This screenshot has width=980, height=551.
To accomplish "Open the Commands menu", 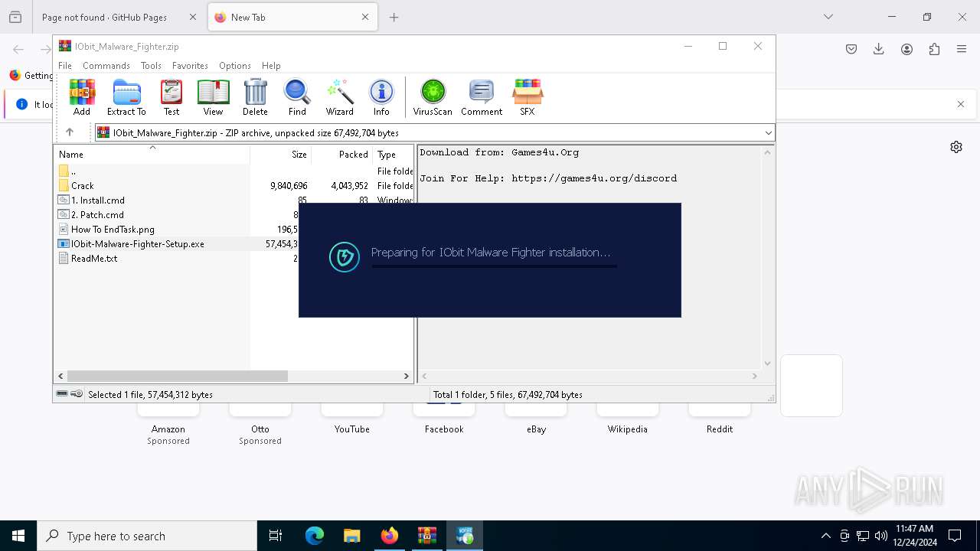I will coord(106,66).
